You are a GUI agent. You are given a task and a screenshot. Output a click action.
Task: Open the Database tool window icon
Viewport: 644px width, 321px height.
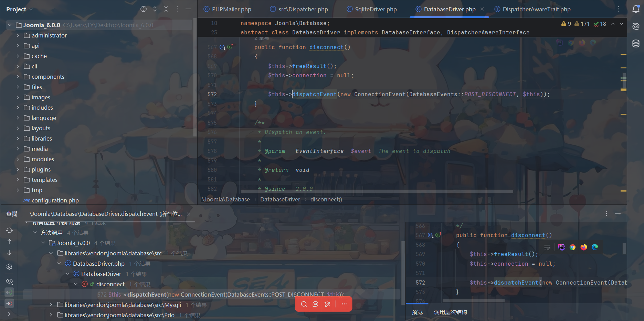coord(636,44)
